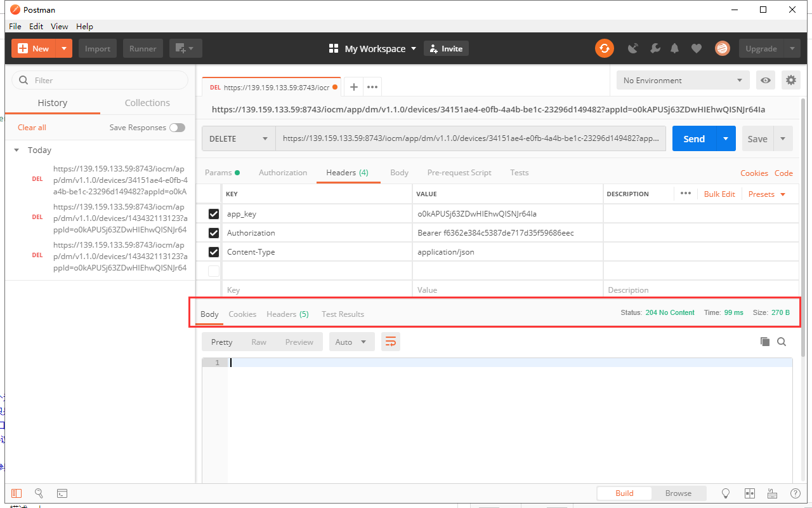Add a new request tab with plus
Image resolution: width=812 pixels, height=508 pixels.
(x=354, y=87)
